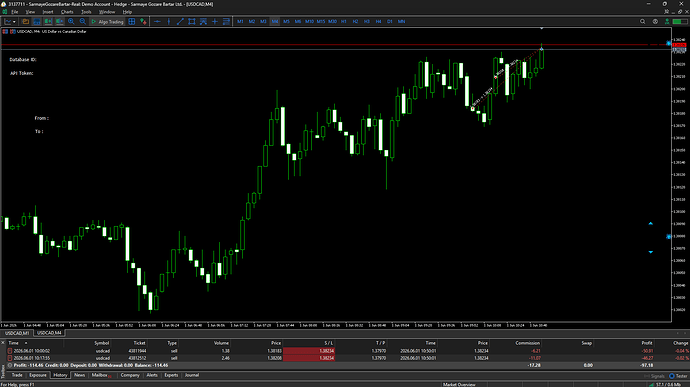Toggle the Algo Trading button
Image resolution: width=690 pixels, height=387 pixels.
click(x=107, y=21)
